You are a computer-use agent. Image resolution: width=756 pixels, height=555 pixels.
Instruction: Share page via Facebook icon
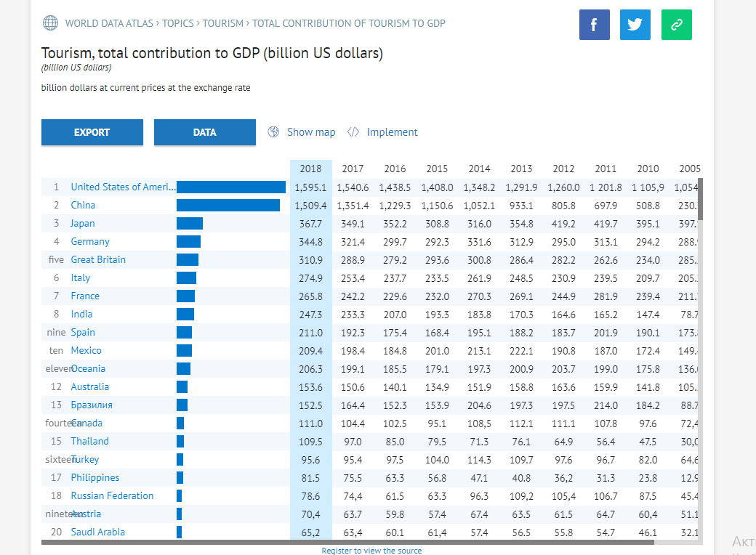click(594, 25)
